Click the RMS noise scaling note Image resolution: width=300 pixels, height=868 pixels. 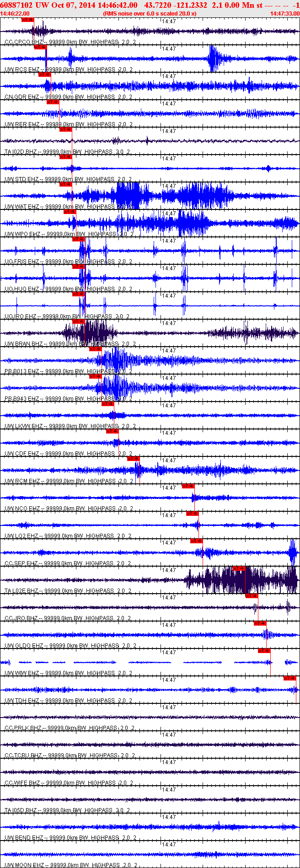pos(150,14)
